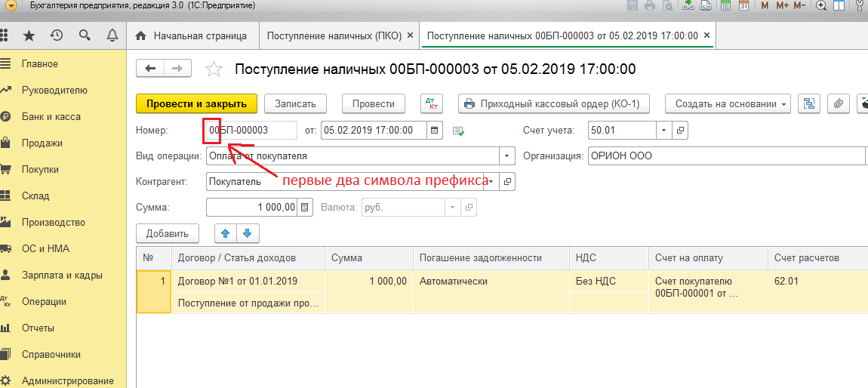This screenshot has height=388, width=868.
Task: Click the paperclip attached files icon
Action: tap(838, 104)
